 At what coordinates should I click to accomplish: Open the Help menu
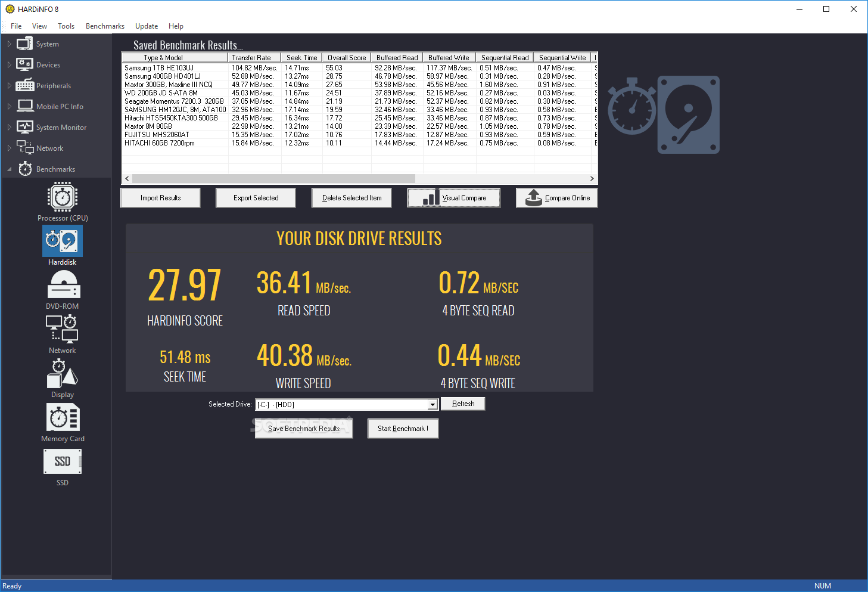(x=176, y=26)
